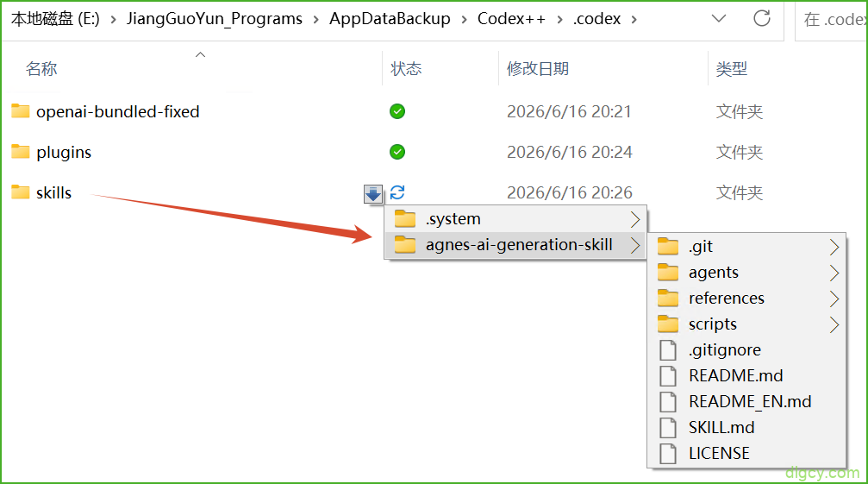Screen dimensions: 868x484
Task: Expand the references folder submenu arrow
Action: [834, 299]
